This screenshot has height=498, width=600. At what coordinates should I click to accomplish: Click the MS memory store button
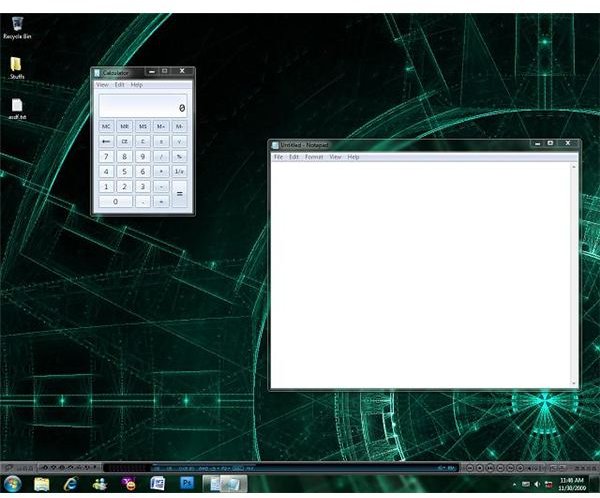pyautogui.click(x=143, y=126)
